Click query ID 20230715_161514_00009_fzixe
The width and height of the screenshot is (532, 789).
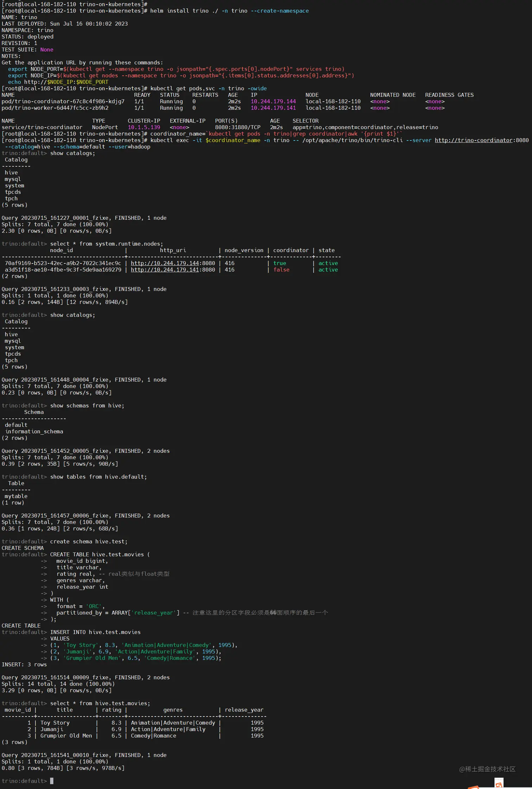pos(65,677)
